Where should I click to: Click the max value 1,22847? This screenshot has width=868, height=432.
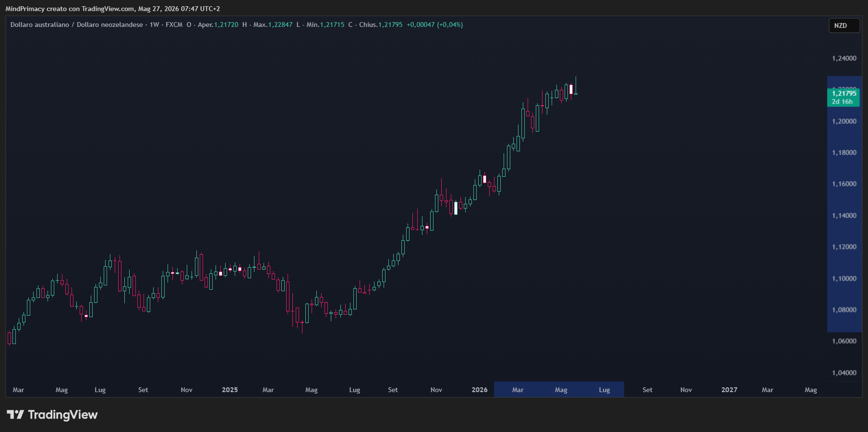coord(280,25)
